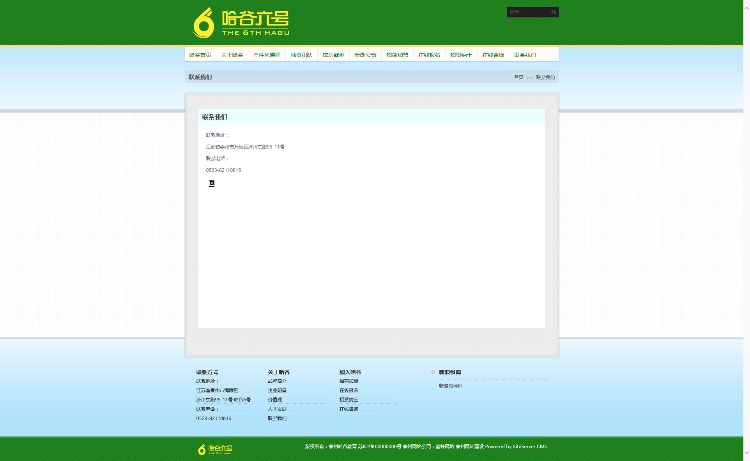Viewport: 750px width, 461px height.
Task: Select the address line ending in 11号
Action: pyautogui.click(x=245, y=147)
